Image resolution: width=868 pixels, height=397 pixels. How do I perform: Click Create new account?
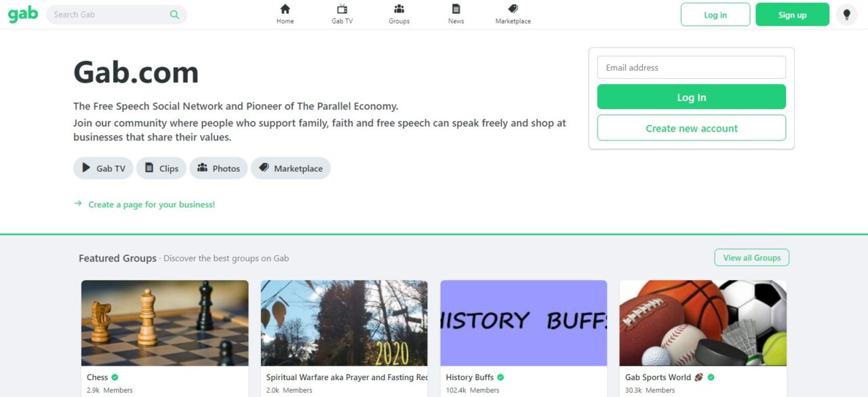(692, 128)
